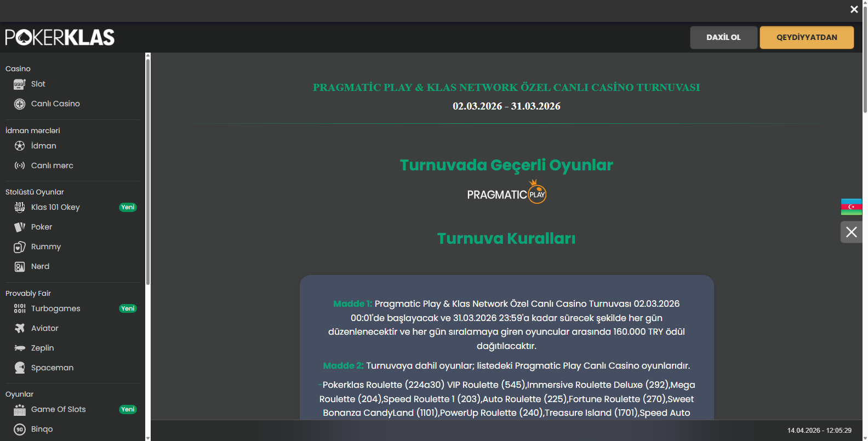Open the Game Of Slots link
Image resolution: width=868 pixels, height=441 pixels.
click(x=58, y=409)
